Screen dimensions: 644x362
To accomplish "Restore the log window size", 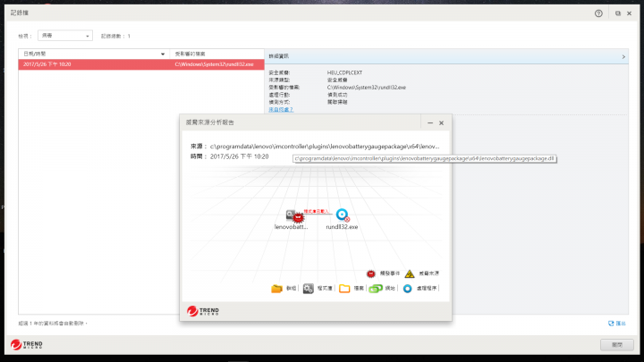I will pos(618,13).
